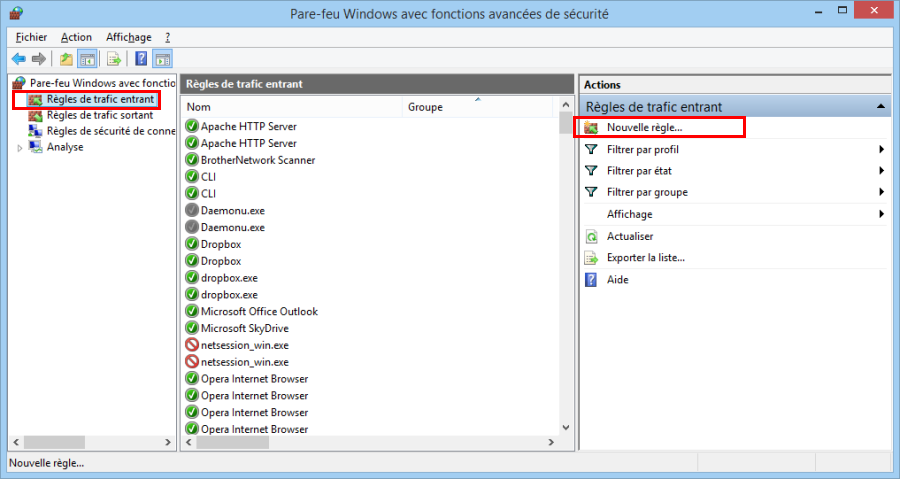Click the Back arrow toolbar icon
Screen dimensions: 900x479
[x=19, y=59]
